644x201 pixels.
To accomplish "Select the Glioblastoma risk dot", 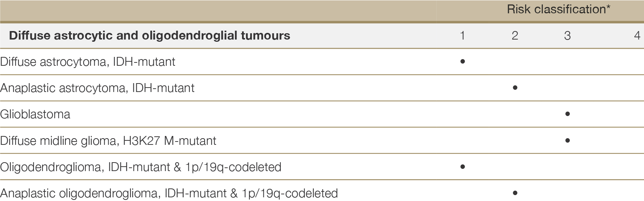I will [568, 114].
